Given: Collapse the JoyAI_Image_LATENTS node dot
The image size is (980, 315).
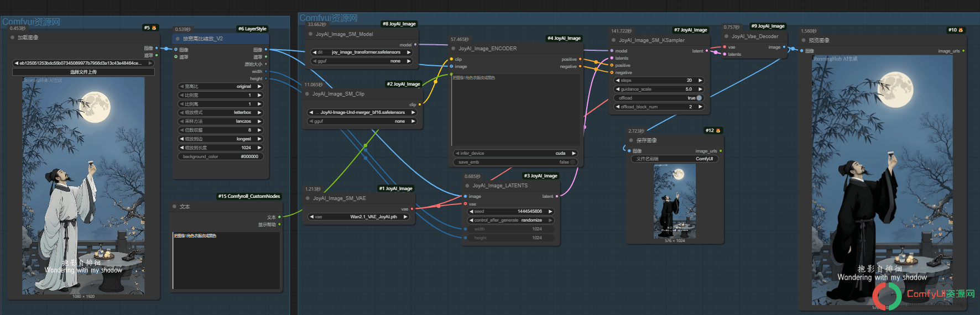Looking at the screenshot, I should pos(467,186).
